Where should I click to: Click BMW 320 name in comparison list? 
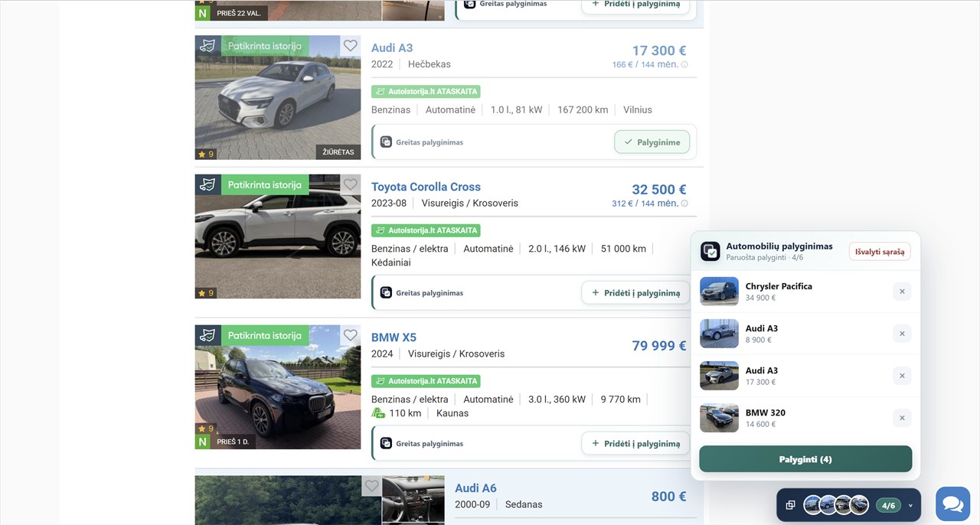point(766,412)
